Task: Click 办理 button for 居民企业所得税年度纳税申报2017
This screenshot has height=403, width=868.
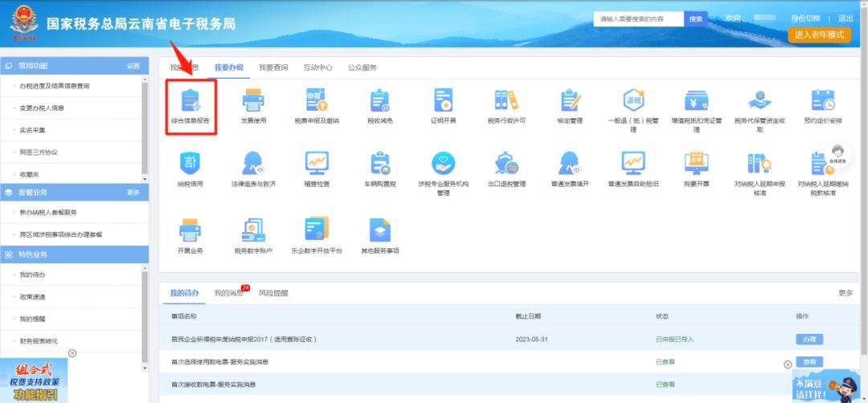Action: [809, 340]
